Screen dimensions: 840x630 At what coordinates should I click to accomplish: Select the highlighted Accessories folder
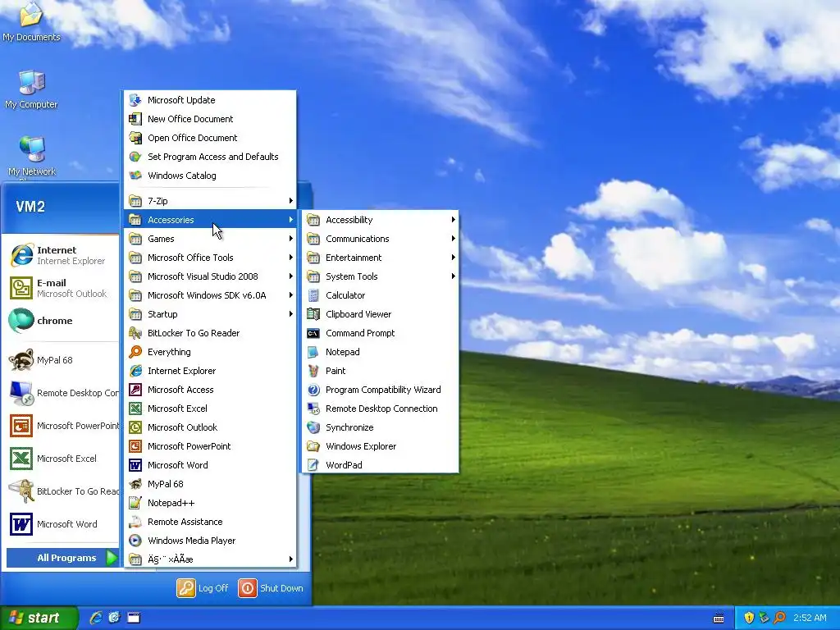tap(210, 220)
